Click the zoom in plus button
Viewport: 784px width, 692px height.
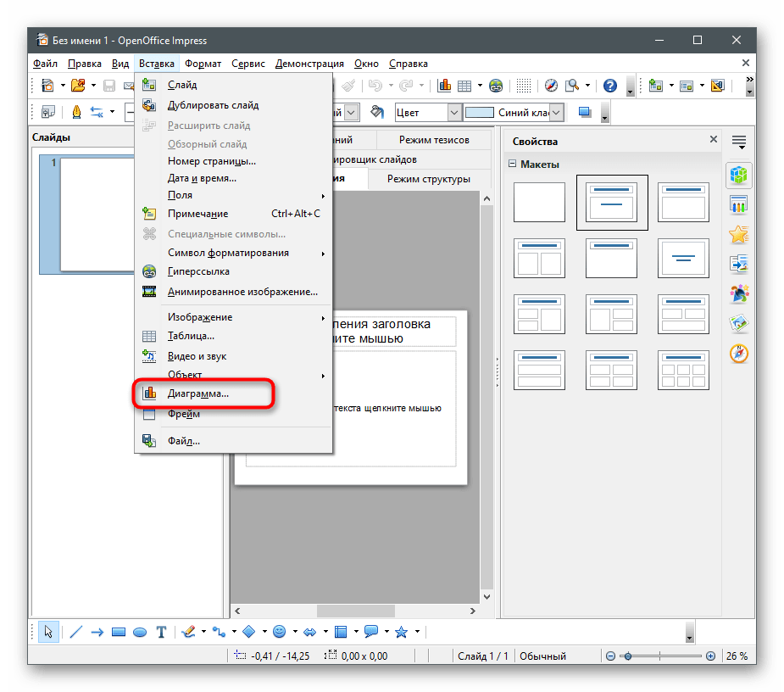[x=709, y=656]
